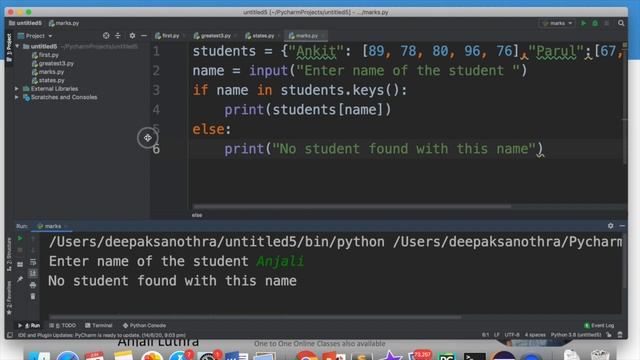640x360 pixels.
Task: Click the Debug bug icon in top toolbar
Action: [x=595, y=23]
